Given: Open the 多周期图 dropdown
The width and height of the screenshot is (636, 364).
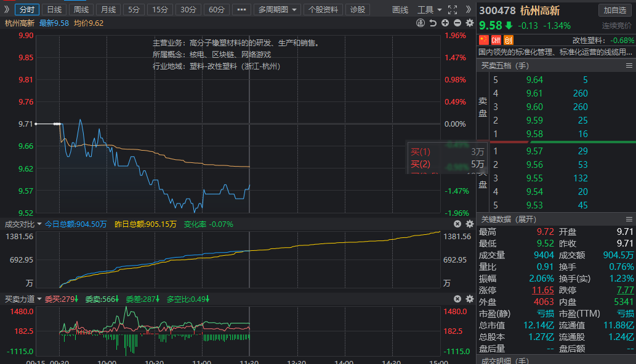Looking at the screenshot, I should (x=277, y=10).
